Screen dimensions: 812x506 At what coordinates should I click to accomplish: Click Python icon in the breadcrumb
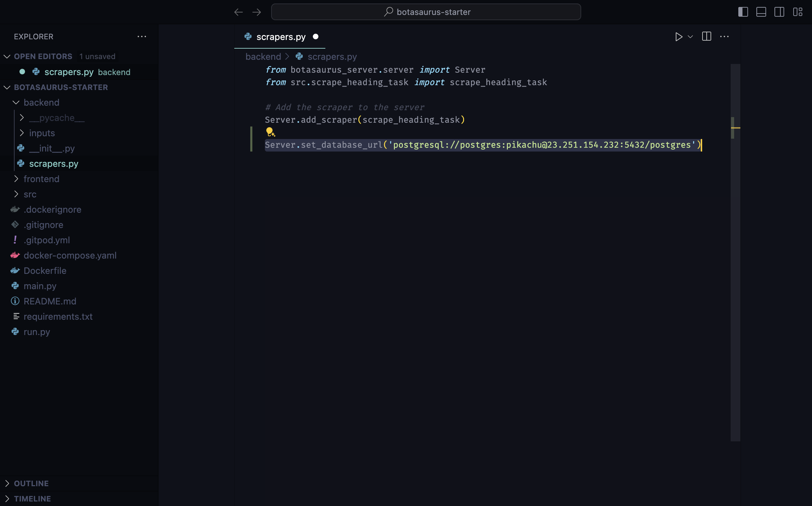click(299, 56)
